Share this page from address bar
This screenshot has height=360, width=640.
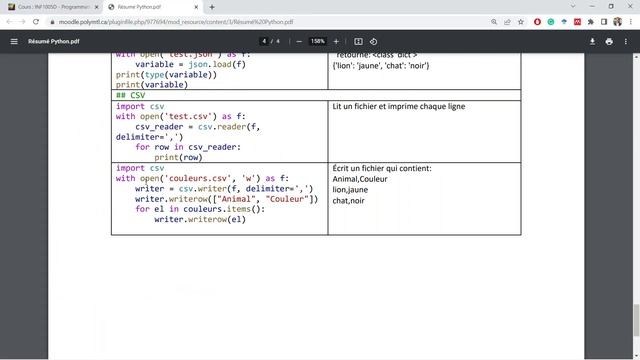tap(507, 22)
